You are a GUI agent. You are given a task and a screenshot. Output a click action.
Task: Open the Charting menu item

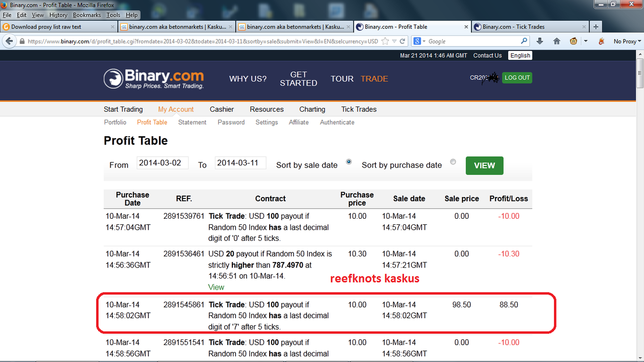point(312,109)
